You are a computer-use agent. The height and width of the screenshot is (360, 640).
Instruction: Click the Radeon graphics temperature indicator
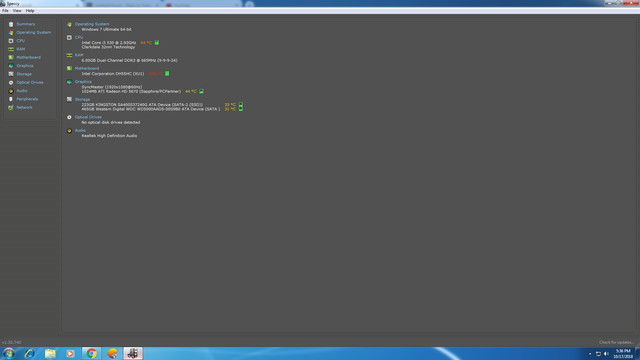click(201, 91)
